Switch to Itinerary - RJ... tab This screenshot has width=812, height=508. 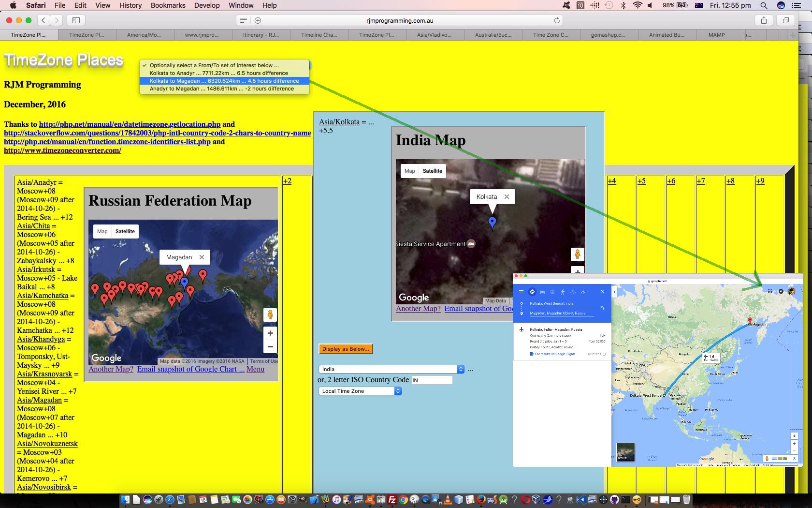point(261,35)
